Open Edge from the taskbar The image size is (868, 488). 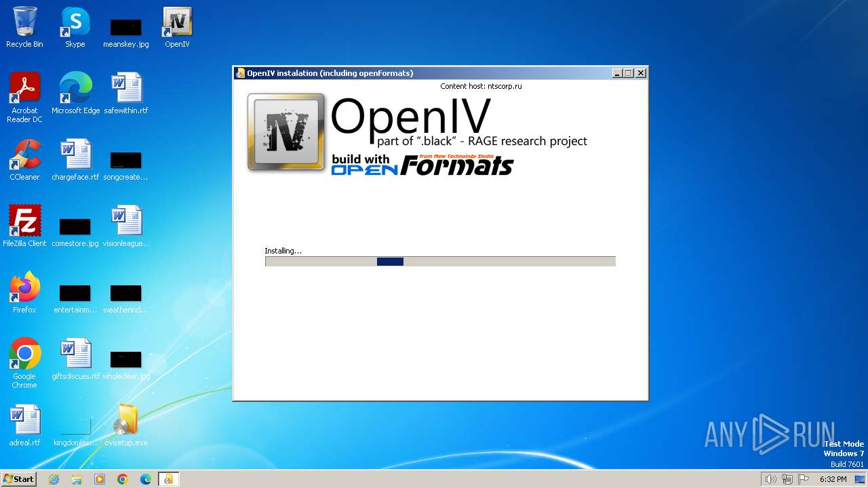point(146,479)
